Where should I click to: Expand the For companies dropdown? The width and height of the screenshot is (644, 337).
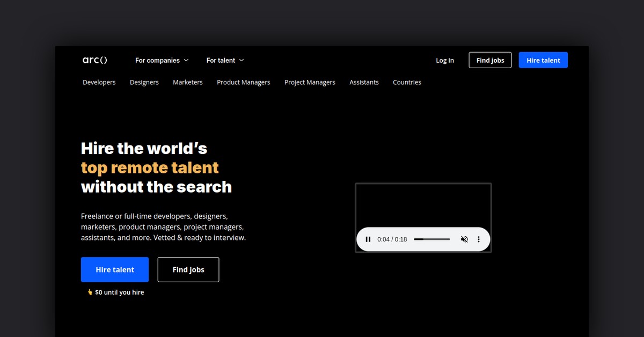[x=162, y=60]
